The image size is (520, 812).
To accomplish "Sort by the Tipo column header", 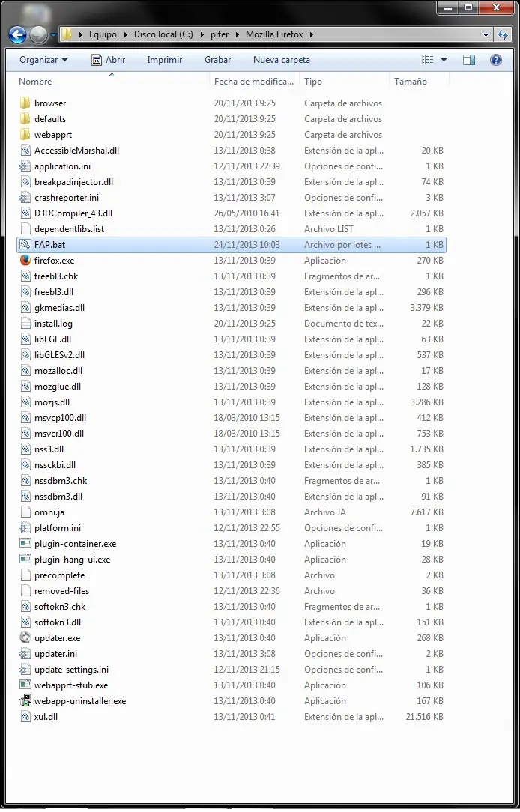I will point(313,82).
